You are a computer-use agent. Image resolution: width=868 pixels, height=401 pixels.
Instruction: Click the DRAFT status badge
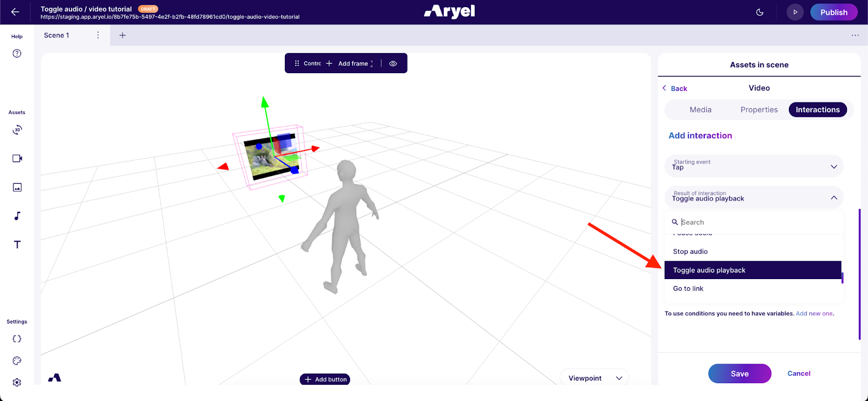coord(148,9)
